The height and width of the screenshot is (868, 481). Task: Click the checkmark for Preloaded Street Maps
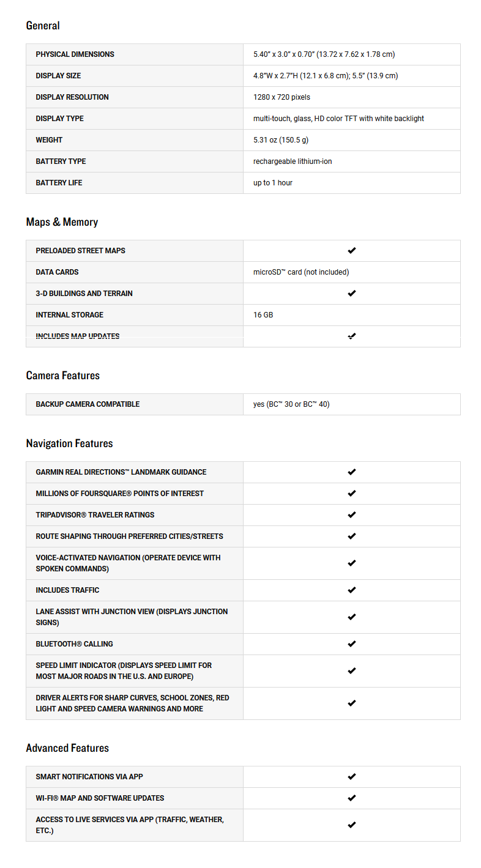pyautogui.click(x=352, y=251)
